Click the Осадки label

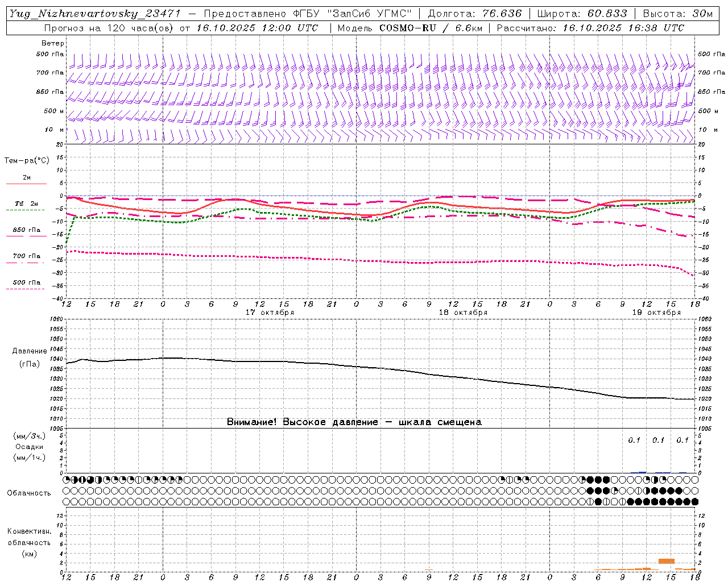click(x=30, y=447)
